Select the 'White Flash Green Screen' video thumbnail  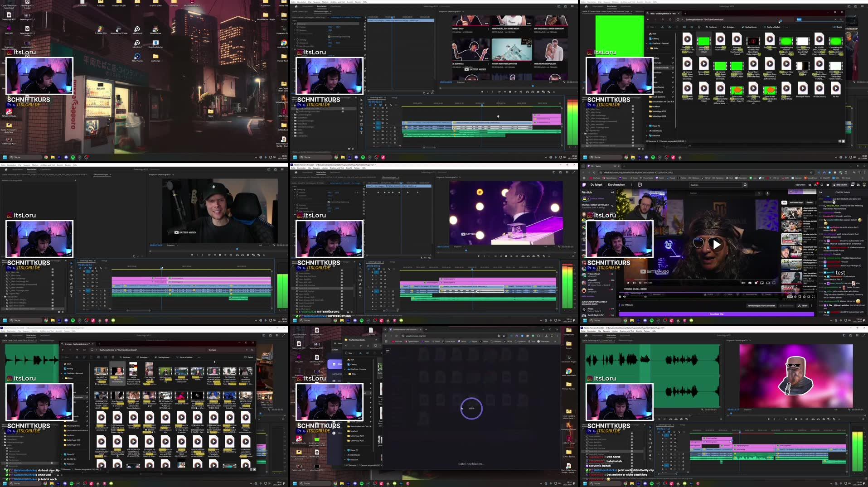tap(704, 41)
